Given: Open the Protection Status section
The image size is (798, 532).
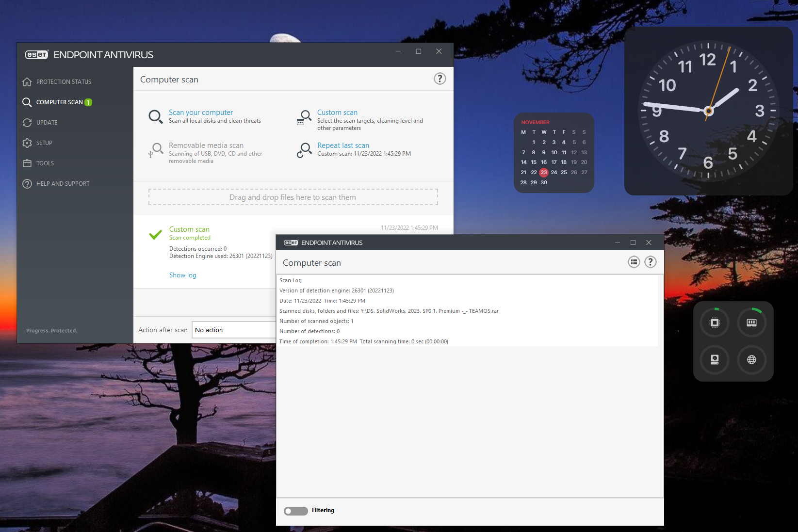Looking at the screenshot, I should [x=57, y=82].
